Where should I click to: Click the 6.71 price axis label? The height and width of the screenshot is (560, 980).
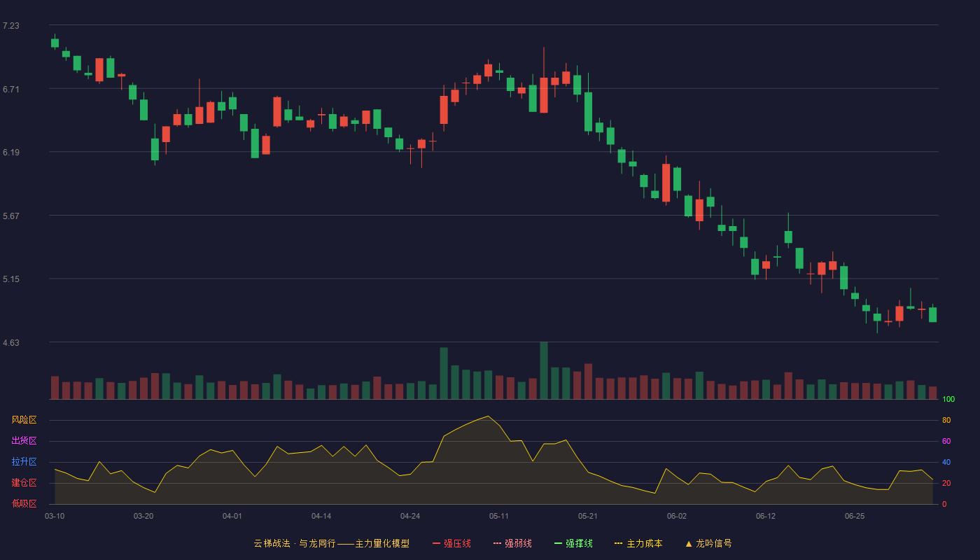click(10, 89)
